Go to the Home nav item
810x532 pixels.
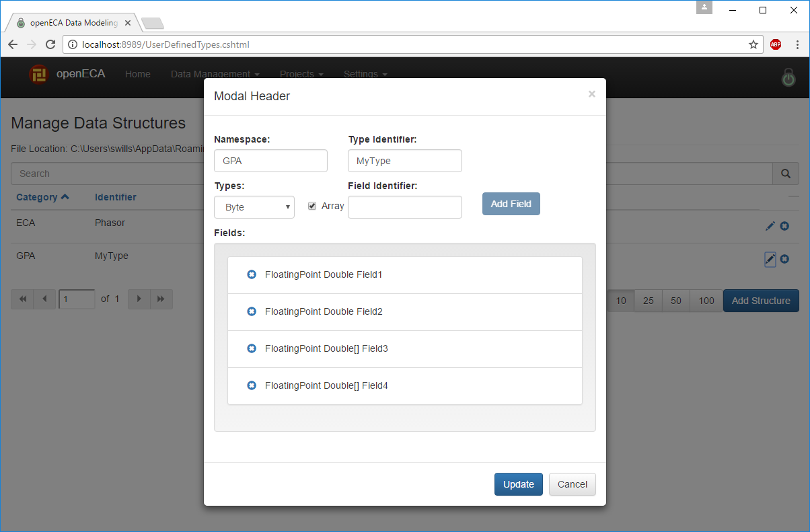tap(138, 74)
